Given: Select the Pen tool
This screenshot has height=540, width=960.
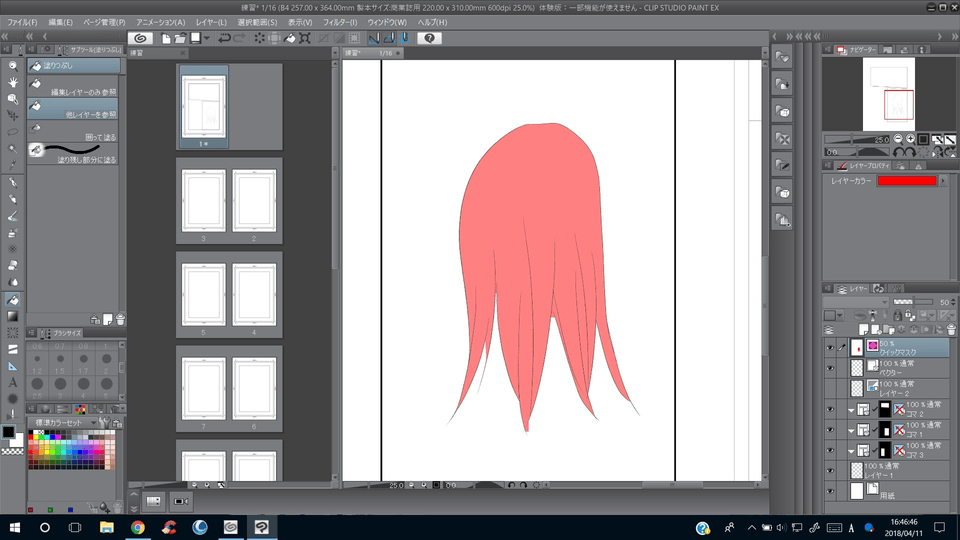Looking at the screenshot, I should pyautogui.click(x=12, y=183).
